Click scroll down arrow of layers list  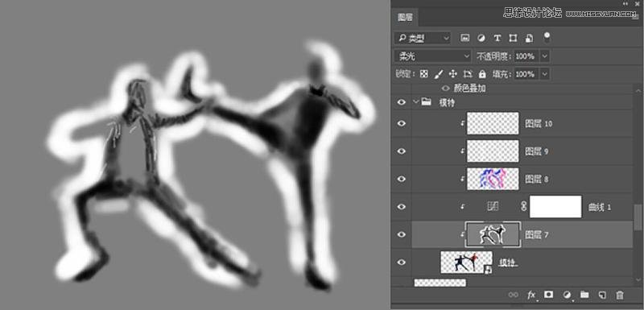point(638,280)
